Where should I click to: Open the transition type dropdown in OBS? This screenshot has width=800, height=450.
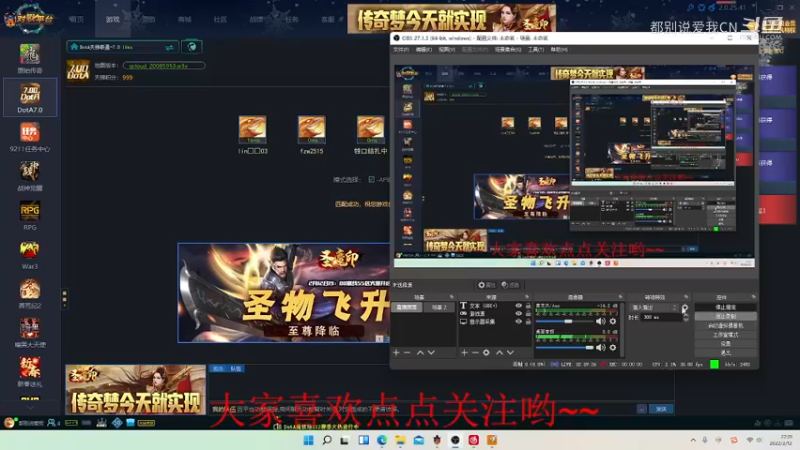(655, 308)
